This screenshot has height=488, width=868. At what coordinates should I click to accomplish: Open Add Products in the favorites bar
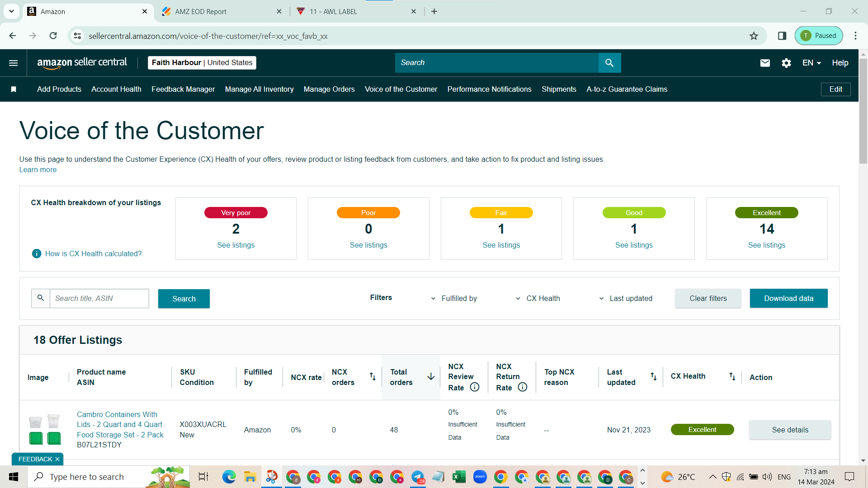[59, 89]
